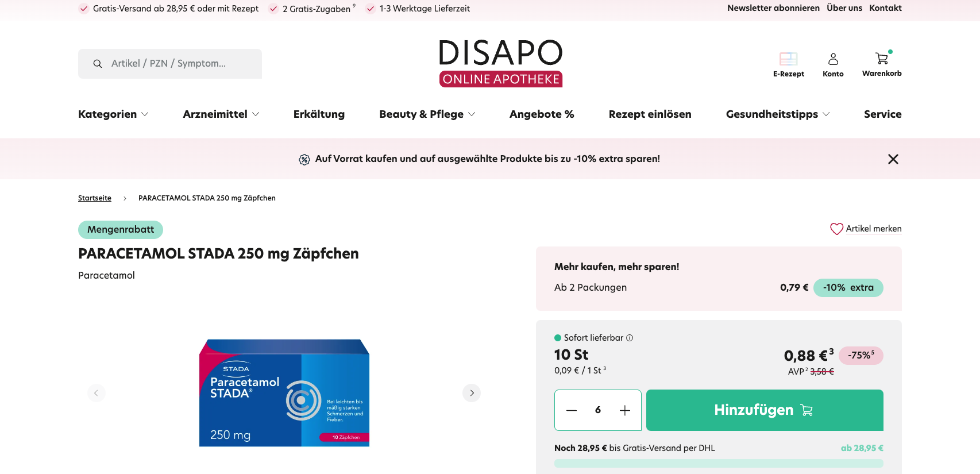The height and width of the screenshot is (474, 980).
Task: Increase quantity with plus button
Action: point(625,410)
